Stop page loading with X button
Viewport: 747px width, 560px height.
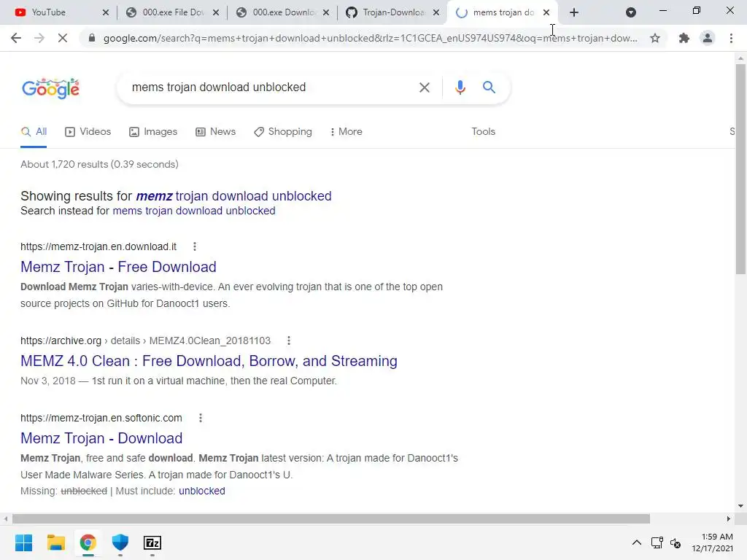[63, 38]
